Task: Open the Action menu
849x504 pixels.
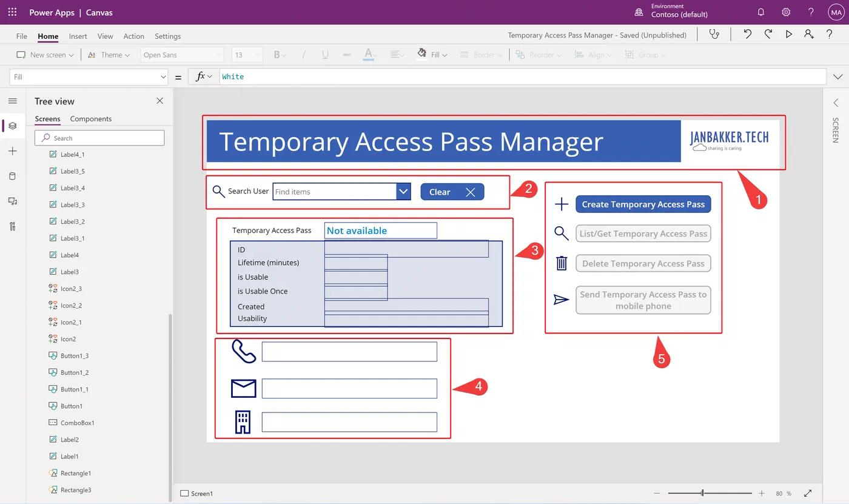Action: pos(133,36)
